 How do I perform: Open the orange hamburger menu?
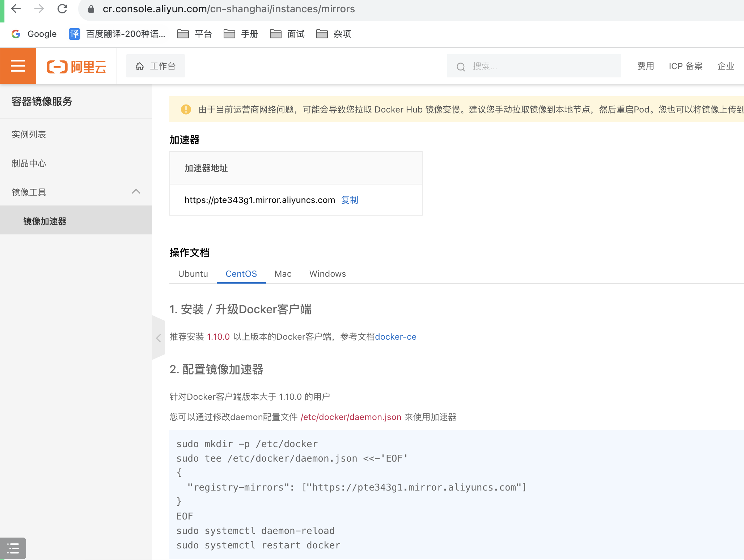(18, 66)
